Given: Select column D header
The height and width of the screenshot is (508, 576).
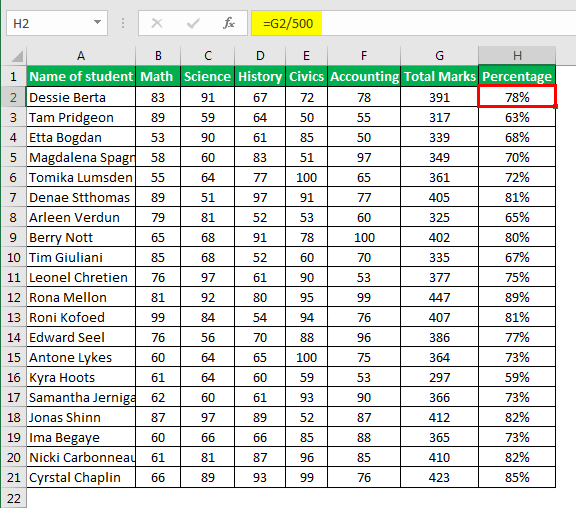Looking at the screenshot, I should point(260,56).
